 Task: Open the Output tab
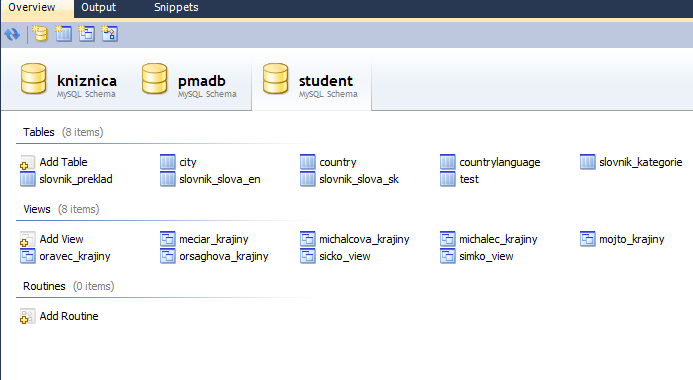(99, 8)
